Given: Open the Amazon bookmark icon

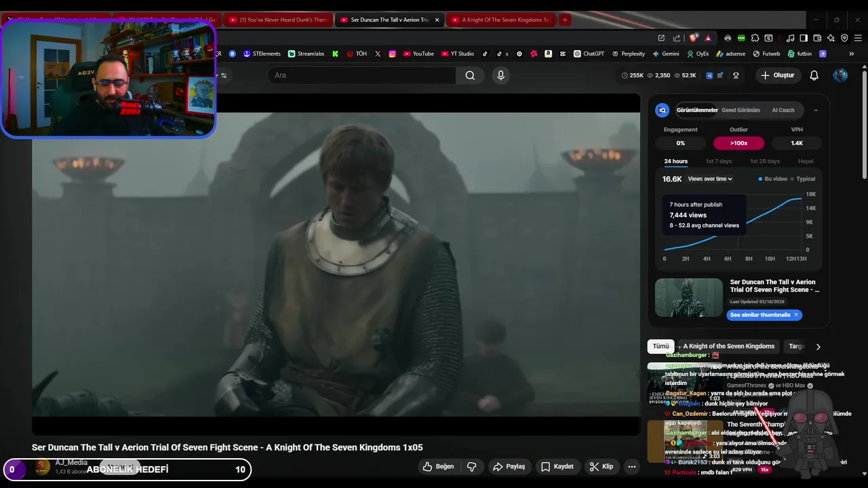Looking at the screenshot, I should (x=548, y=54).
